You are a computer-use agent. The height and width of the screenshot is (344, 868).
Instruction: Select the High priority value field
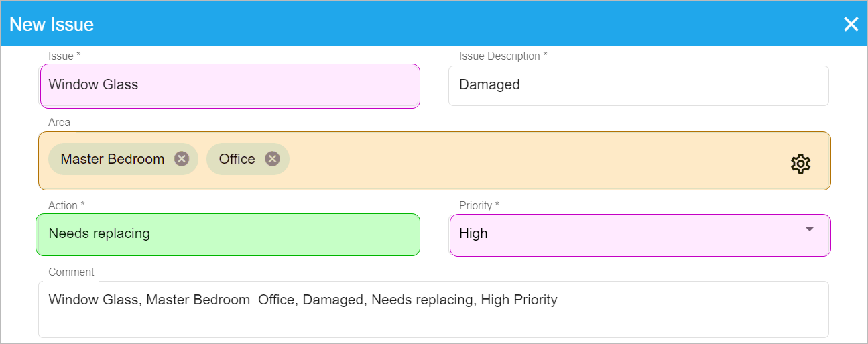click(x=640, y=235)
